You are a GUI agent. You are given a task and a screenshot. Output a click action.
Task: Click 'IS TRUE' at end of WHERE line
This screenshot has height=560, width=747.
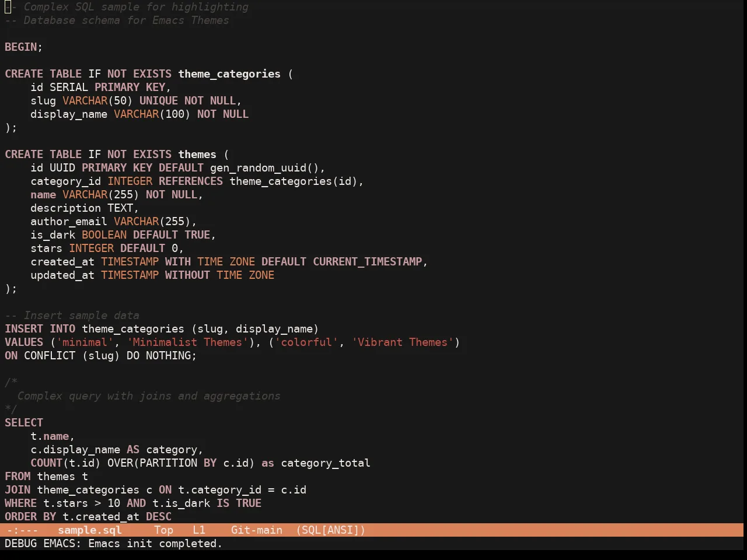(x=239, y=503)
